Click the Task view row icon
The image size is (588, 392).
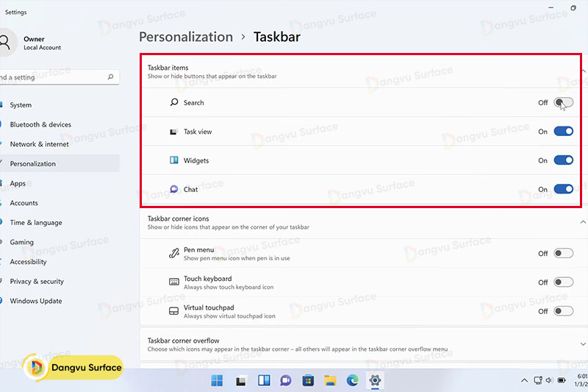[x=173, y=132]
